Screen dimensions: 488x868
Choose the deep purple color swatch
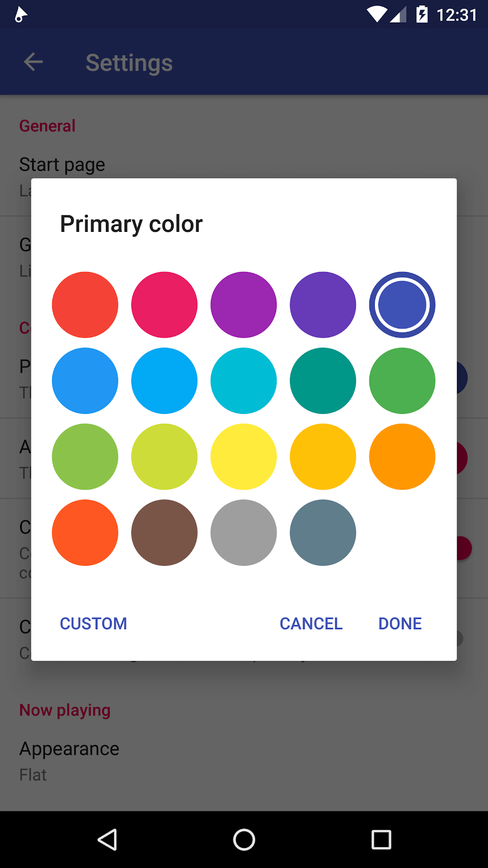pos(323,305)
